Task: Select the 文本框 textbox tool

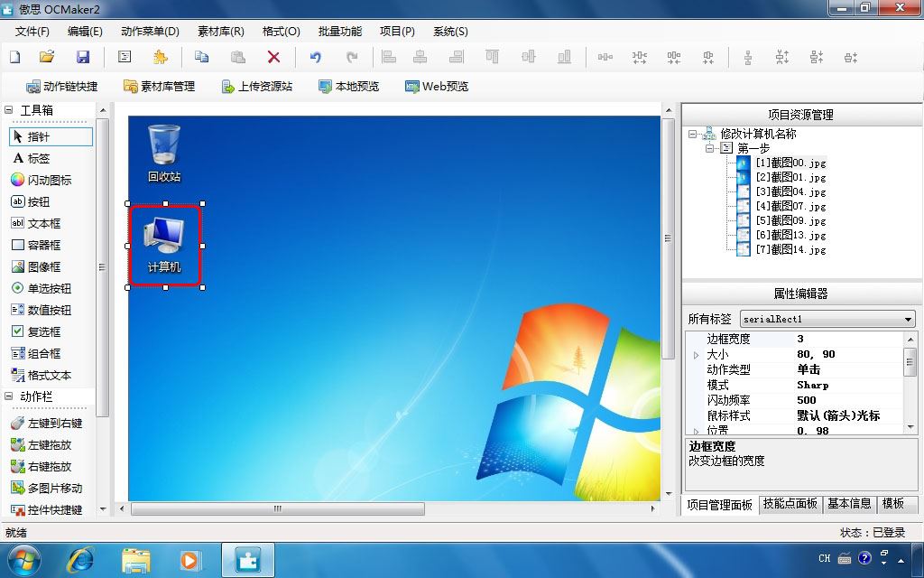Action: point(36,224)
